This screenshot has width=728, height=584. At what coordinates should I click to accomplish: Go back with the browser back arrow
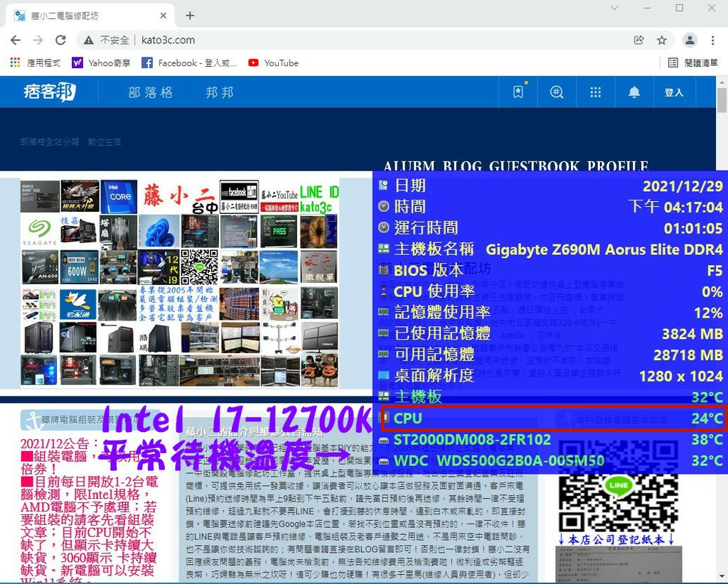16,40
